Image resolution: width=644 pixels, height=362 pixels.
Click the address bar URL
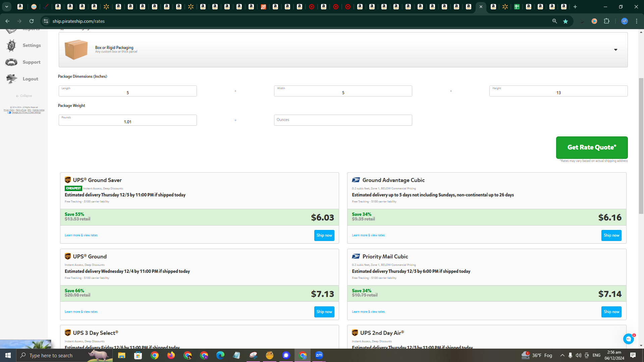(78, 21)
